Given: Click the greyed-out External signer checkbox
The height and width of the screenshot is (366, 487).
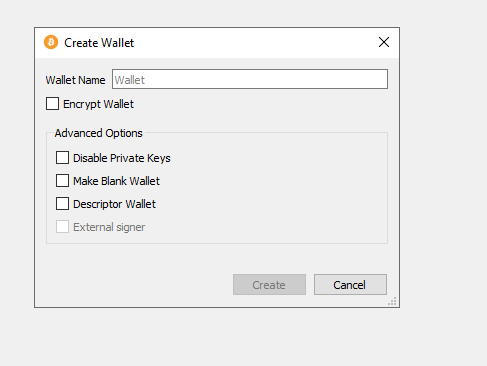Looking at the screenshot, I should [x=62, y=227].
